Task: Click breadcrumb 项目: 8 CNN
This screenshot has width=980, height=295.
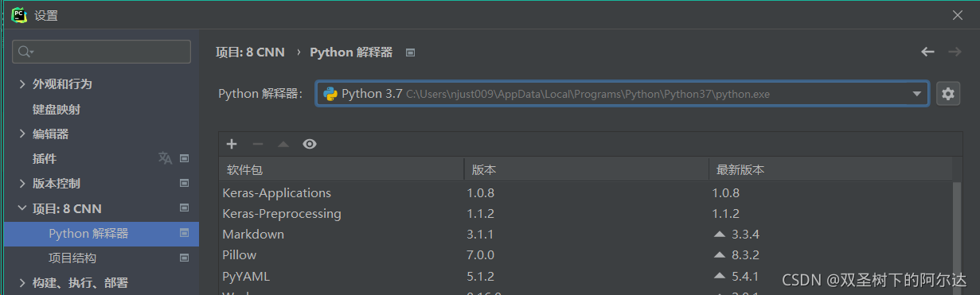Action: [250, 52]
